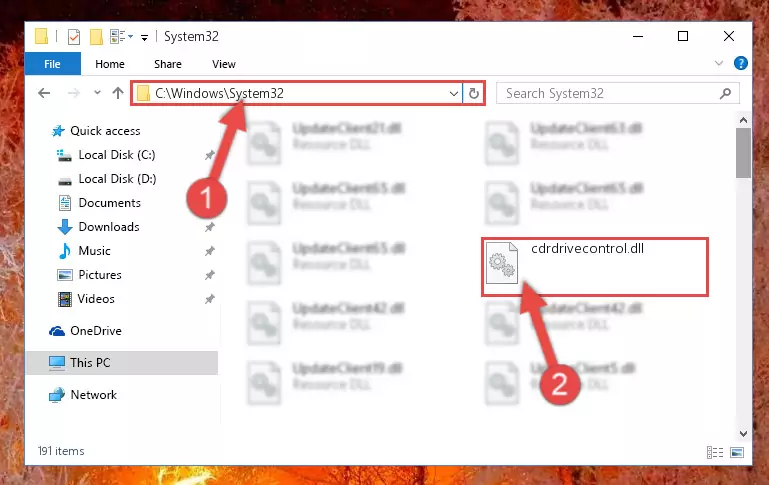This screenshot has height=485, width=769.
Task: Open the Recent locations dropdown arrow
Action: (97, 92)
